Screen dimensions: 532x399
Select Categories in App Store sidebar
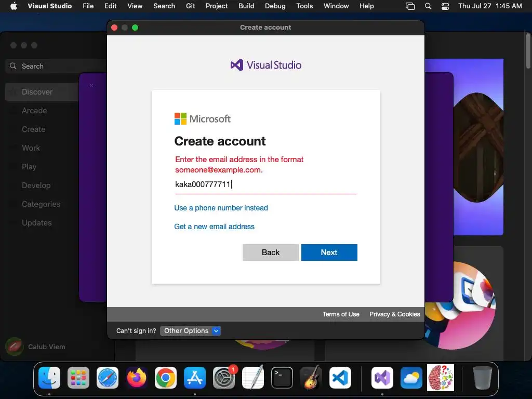coord(42,204)
